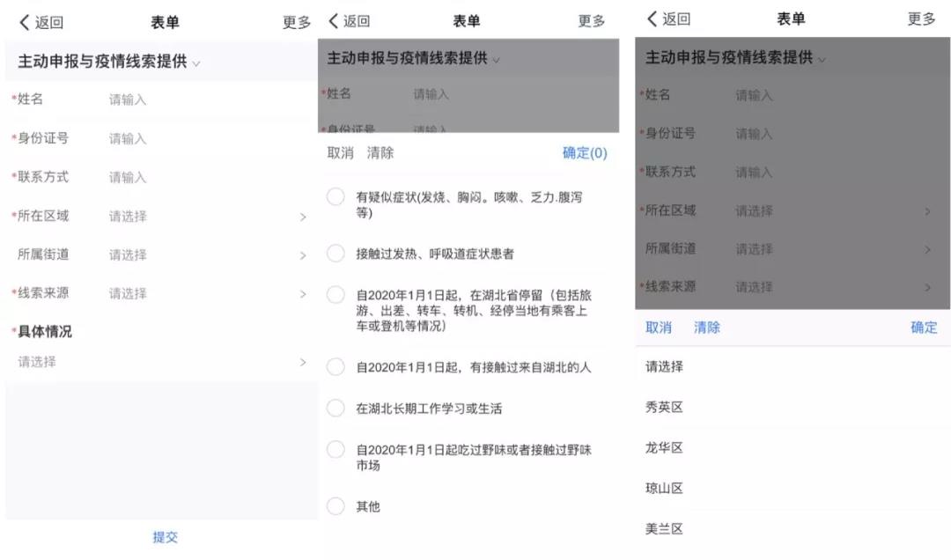Viewport: 951px width, 560px height.
Task: Tap the 提交 submit button
Action: (x=165, y=537)
